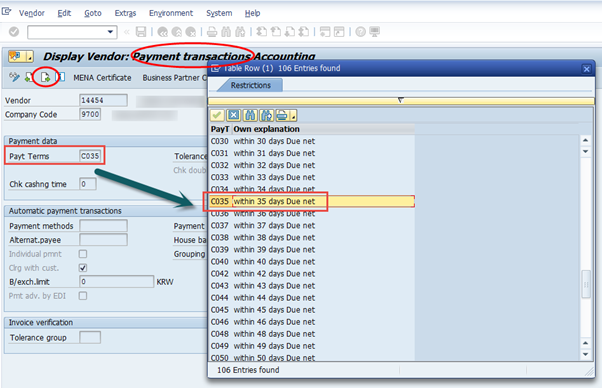
Task: Click the popup list scroll-up arrow at top
Action: tap(585, 140)
